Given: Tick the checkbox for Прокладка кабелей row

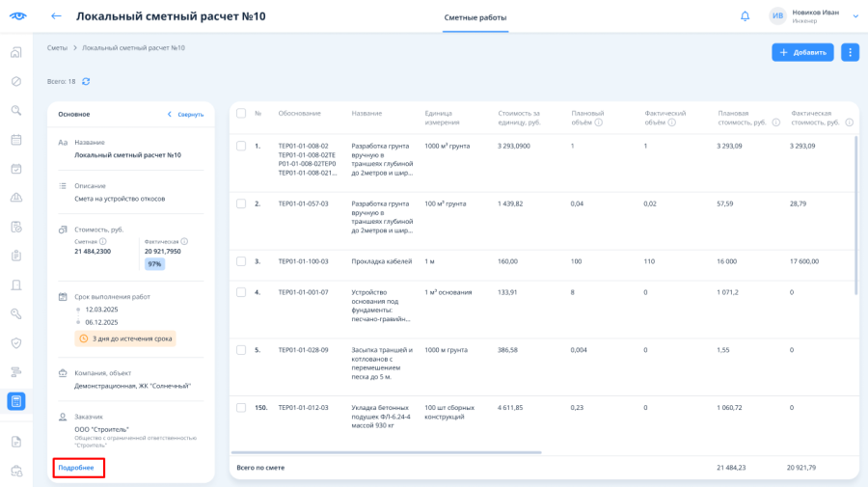Looking at the screenshot, I should (x=241, y=261).
